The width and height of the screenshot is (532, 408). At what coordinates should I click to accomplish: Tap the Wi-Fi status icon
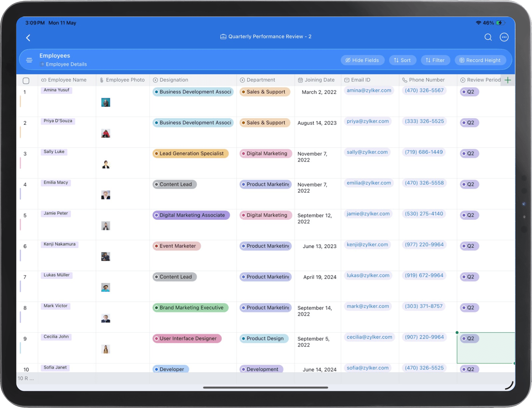[x=478, y=23]
